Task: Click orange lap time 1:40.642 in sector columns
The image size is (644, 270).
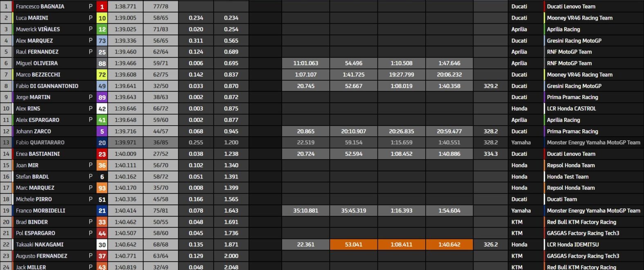Action: [449, 245]
